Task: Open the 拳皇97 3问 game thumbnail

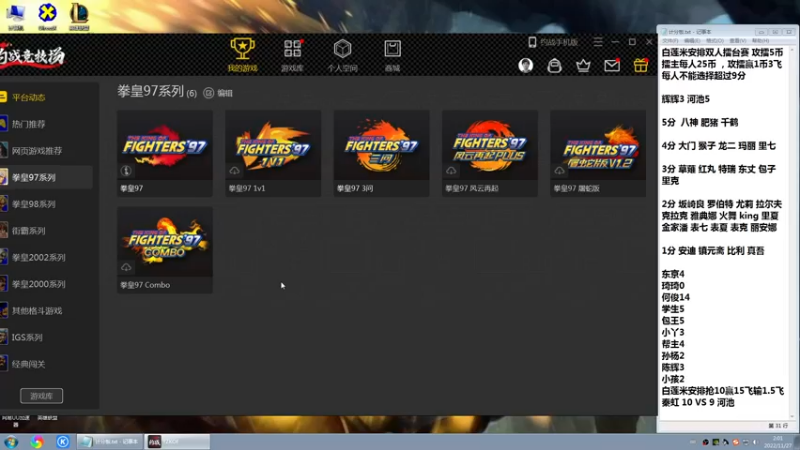Action: [x=381, y=145]
